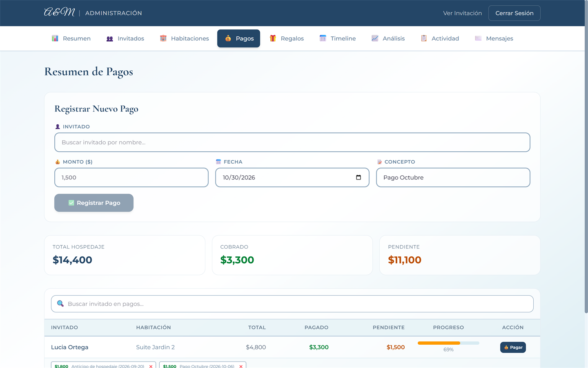Click the TOTAL column header
Image resolution: width=588 pixels, height=368 pixels.
[257, 328]
